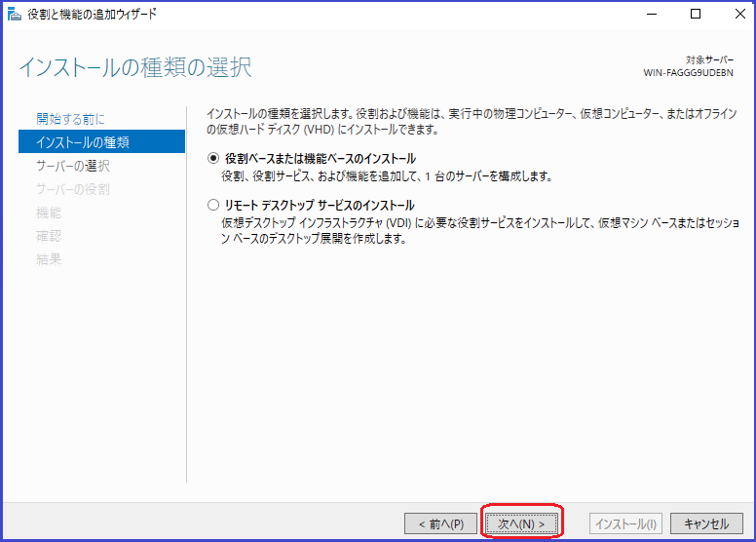Click the role-based install description text
Viewport: 756px width, 542px height.
point(387,176)
